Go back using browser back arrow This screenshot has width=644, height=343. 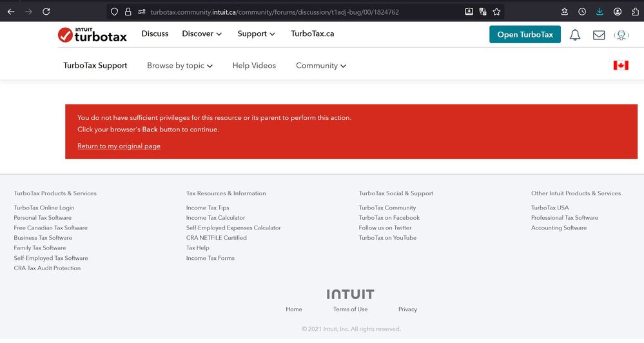11,12
